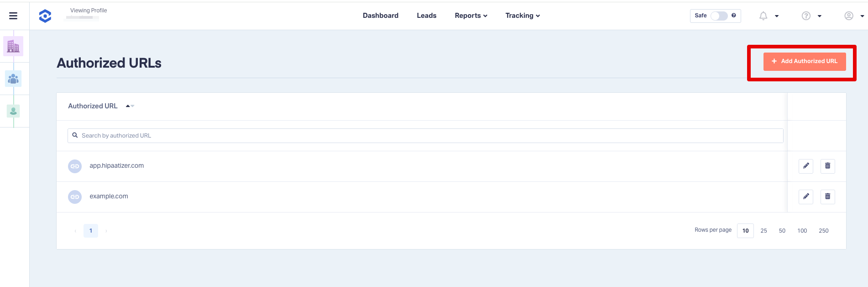Open the hamburger menu
The height and width of the screenshot is (287, 868).
13,16
